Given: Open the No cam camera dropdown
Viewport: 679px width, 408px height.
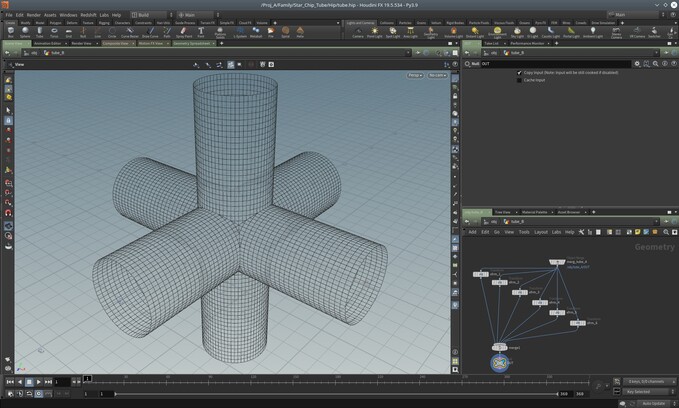Looking at the screenshot, I should [x=437, y=75].
